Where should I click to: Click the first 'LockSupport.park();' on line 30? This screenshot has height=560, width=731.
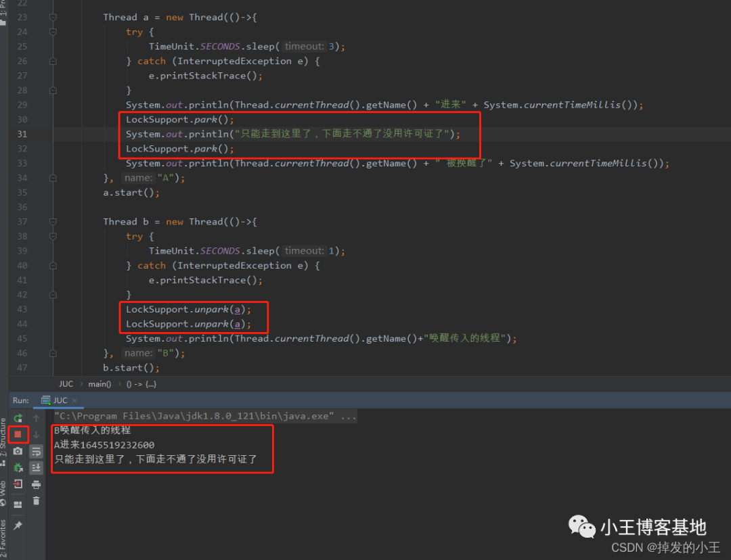180,119
